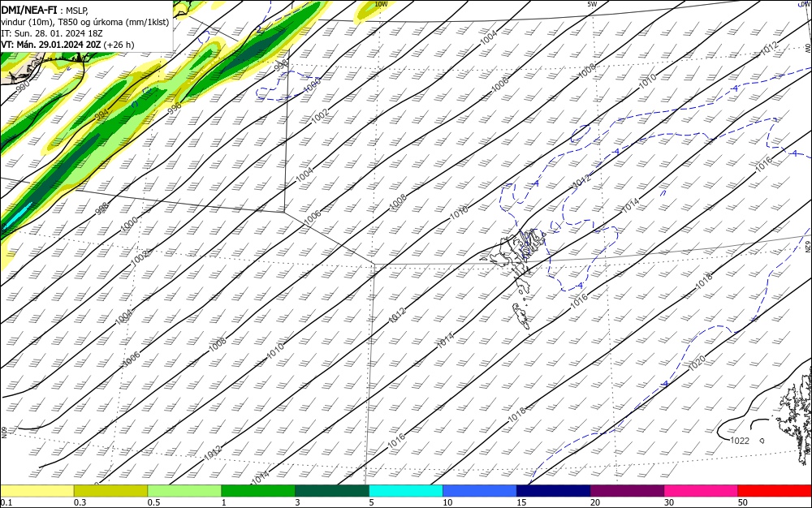
Task: Click the '50' legend value
Action: point(743,502)
